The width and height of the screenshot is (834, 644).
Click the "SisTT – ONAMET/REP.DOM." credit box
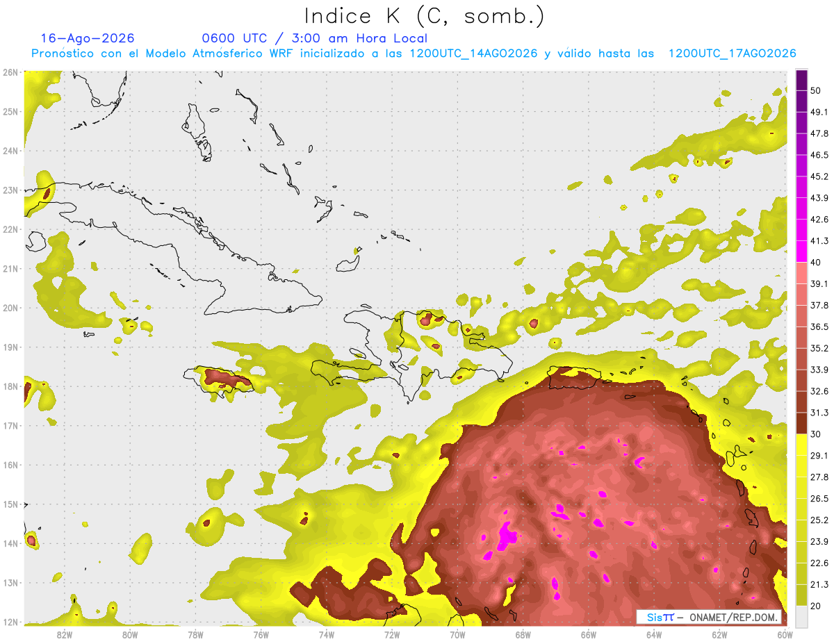710,617
